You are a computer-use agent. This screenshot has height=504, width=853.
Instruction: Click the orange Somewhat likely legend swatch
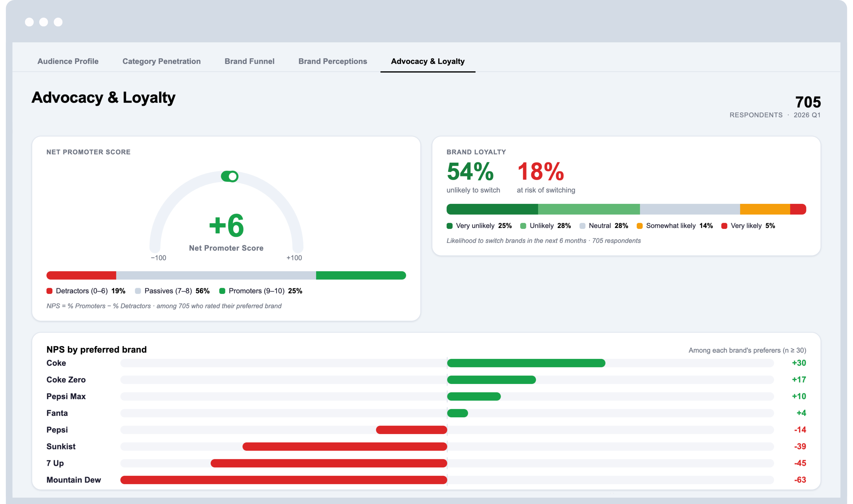pos(640,226)
